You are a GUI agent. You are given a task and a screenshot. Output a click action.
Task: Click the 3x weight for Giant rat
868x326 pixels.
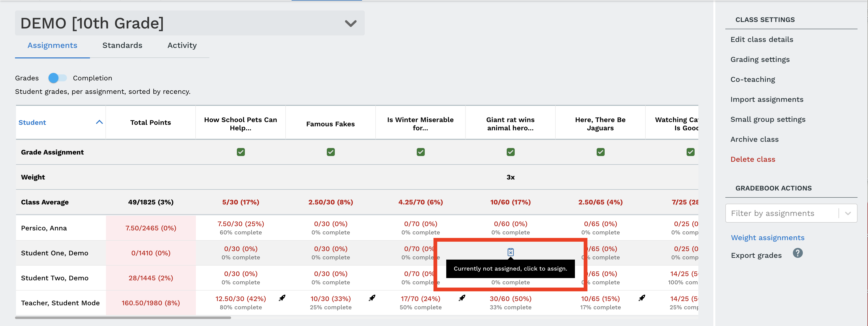pos(510,177)
